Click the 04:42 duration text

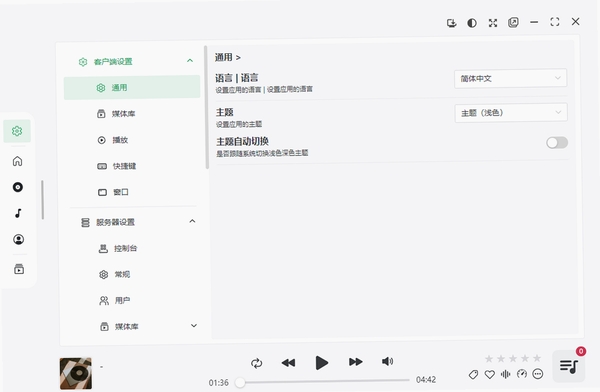pos(426,380)
